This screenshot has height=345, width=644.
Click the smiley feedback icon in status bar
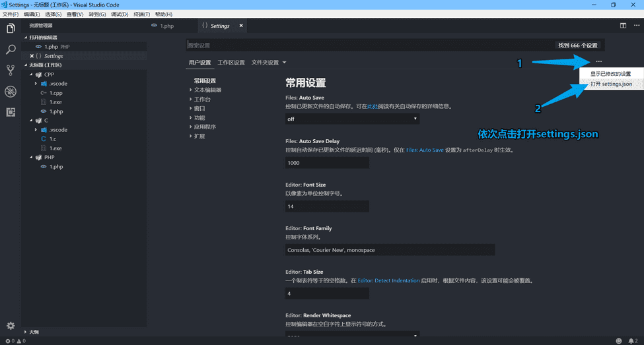coord(619,341)
